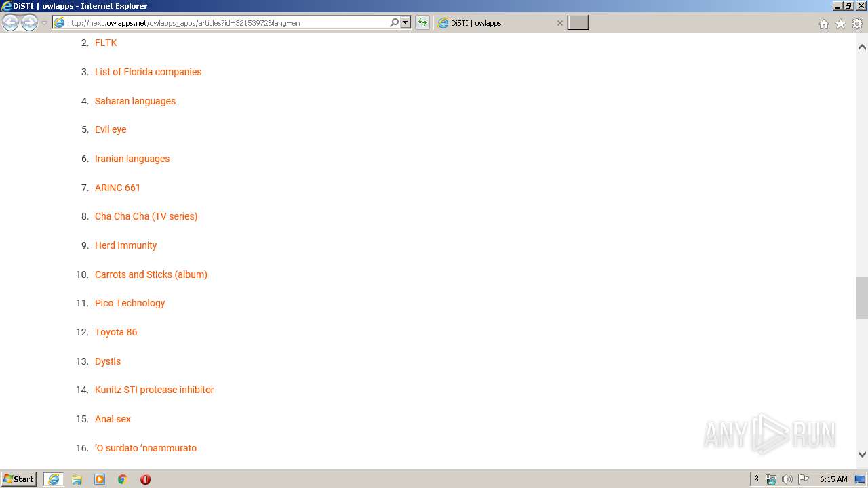Open the Carrots and Sticks (album) link
Image resolution: width=868 pixels, height=488 pixels.
(x=151, y=274)
